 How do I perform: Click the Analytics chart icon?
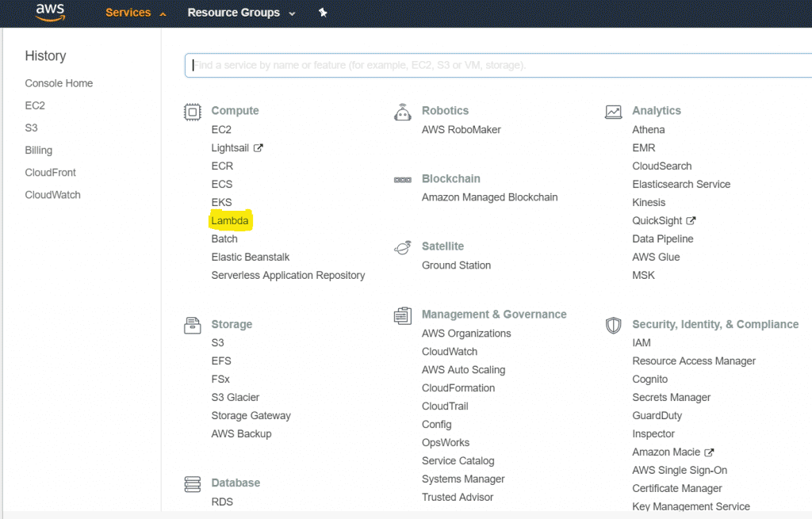(613, 112)
